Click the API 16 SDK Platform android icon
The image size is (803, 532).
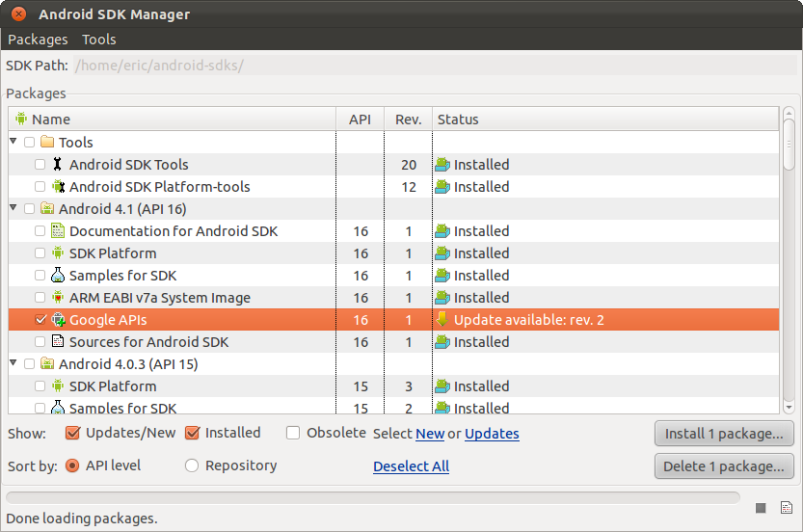pos(58,253)
